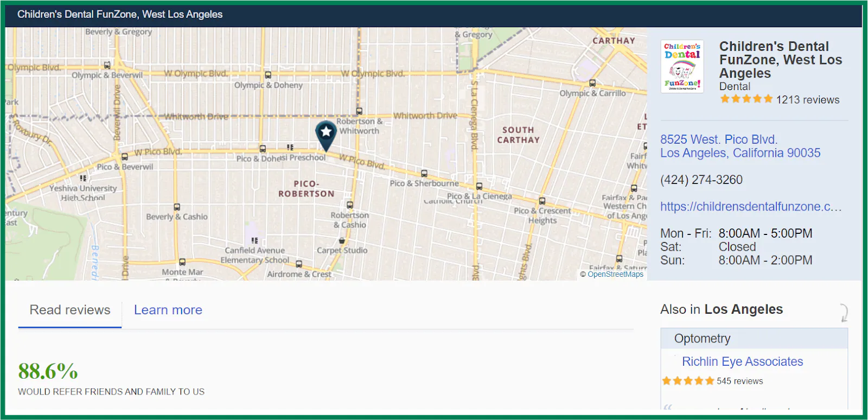Open the OpenStreetMaps attribution link
The width and height of the screenshot is (868, 420).
(x=615, y=274)
